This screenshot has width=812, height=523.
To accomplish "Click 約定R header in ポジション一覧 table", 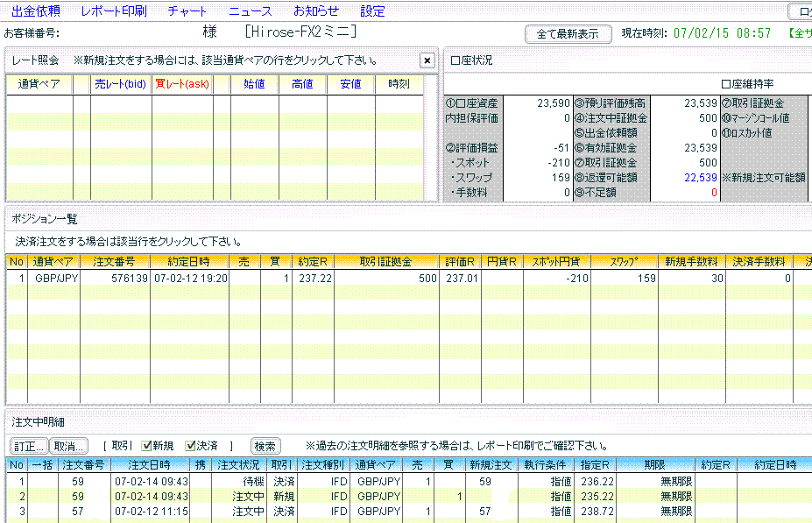I will click(313, 261).
